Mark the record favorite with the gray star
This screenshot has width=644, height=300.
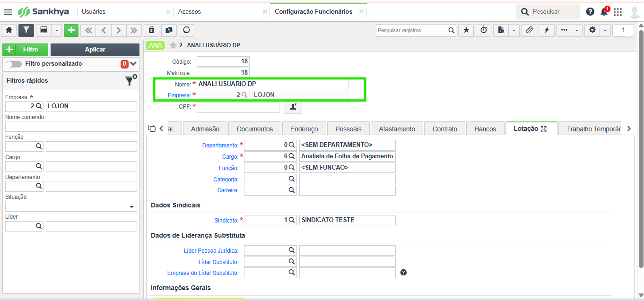(x=173, y=45)
